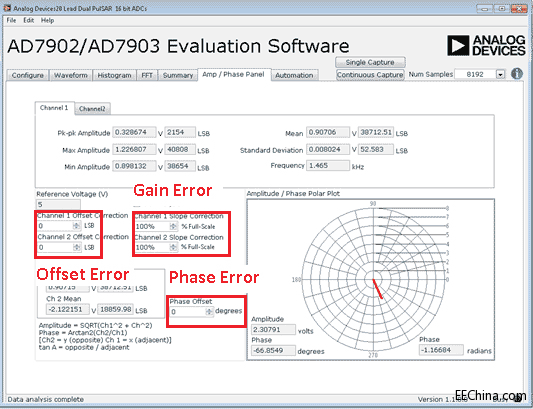
Task: Open the Edit menu
Action: 29,20
